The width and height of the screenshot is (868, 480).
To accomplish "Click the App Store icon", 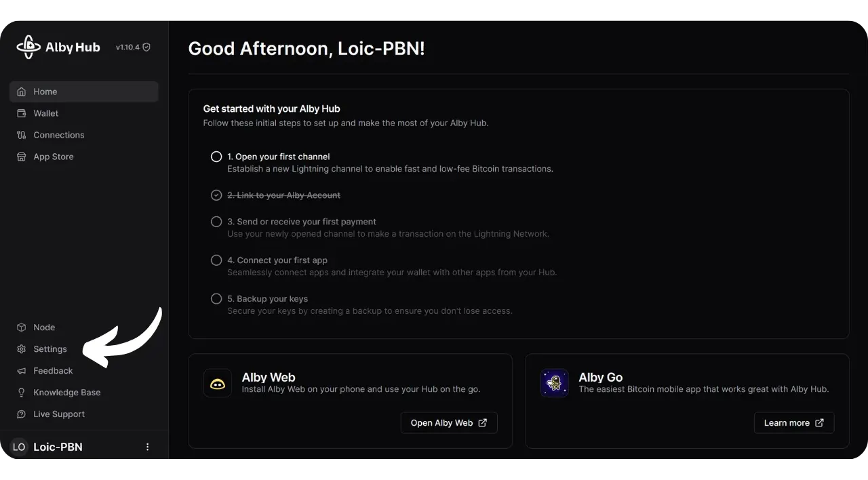I will 21,157.
